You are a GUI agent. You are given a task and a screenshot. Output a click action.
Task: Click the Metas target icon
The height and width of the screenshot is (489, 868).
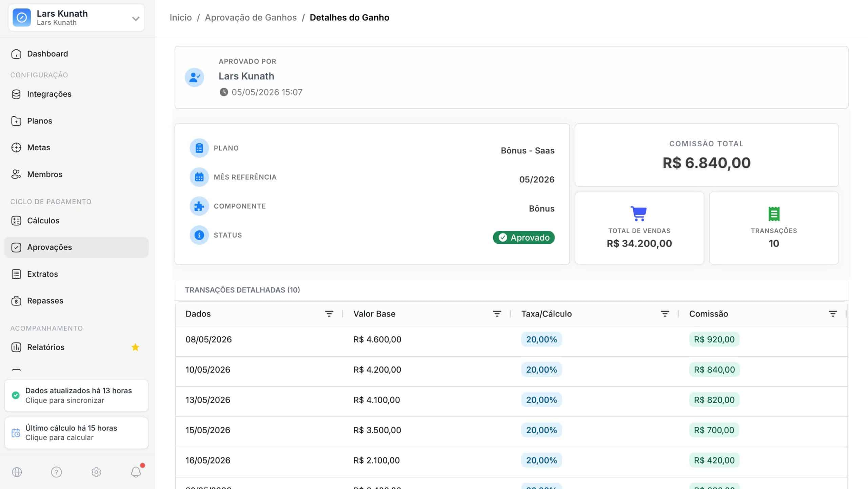tap(16, 147)
